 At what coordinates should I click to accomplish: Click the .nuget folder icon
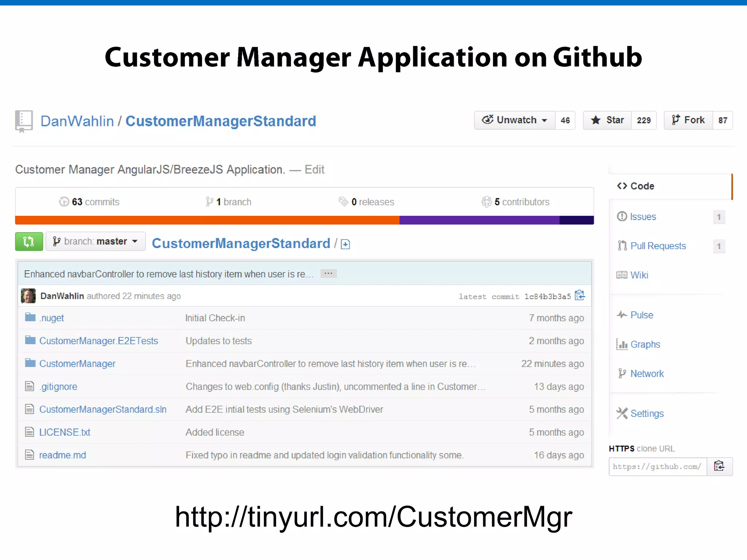click(x=30, y=317)
